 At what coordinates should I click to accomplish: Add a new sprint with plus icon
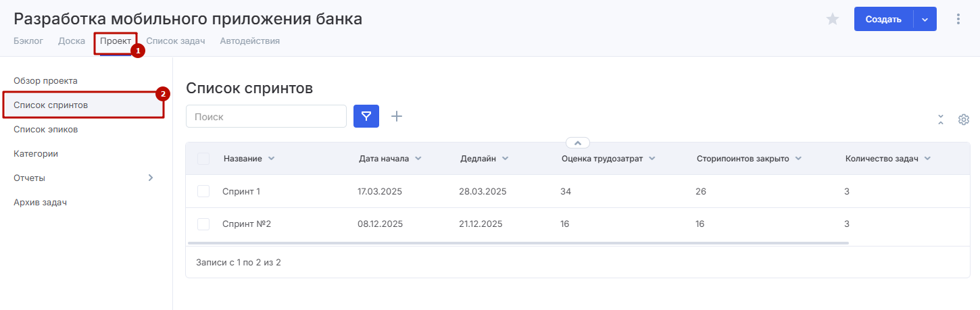click(397, 116)
